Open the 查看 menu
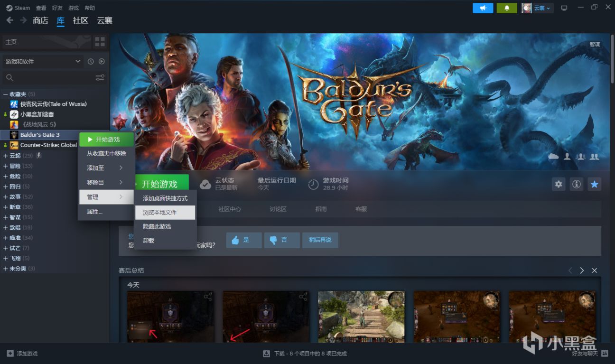Viewport: 615px width, 364px height. [41, 8]
